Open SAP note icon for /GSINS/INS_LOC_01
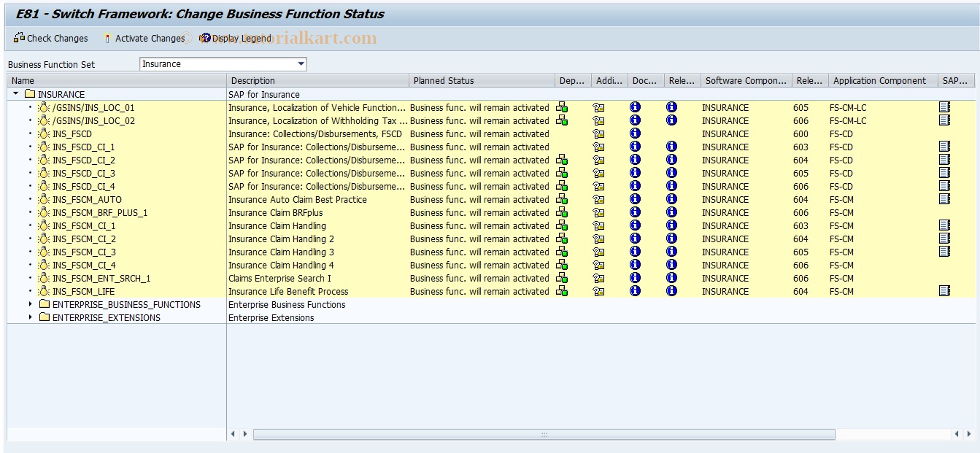The height and width of the screenshot is (453, 980). coord(944,107)
